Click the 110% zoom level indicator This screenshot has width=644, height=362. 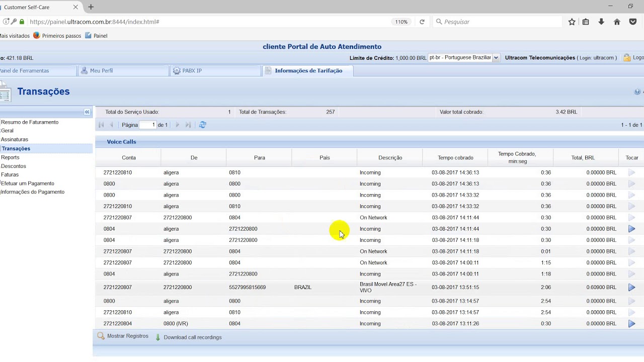point(401,22)
